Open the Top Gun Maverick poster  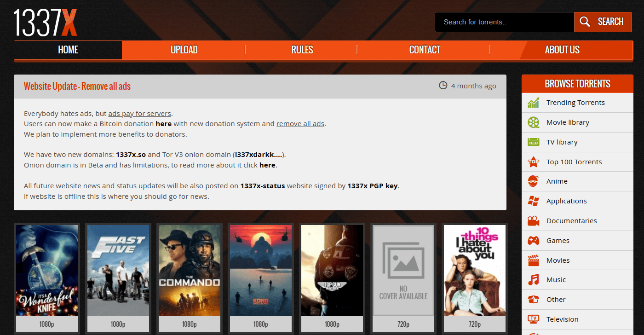(332, 271)
